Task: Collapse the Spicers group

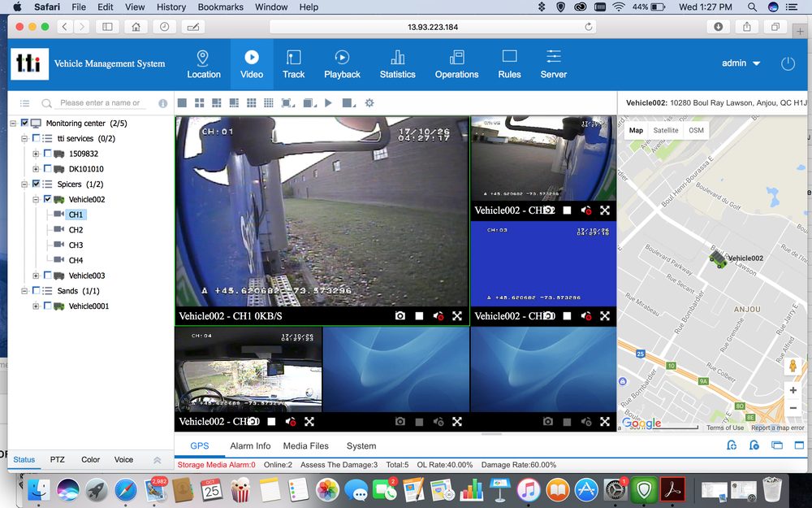Action: tap(24, 184)
